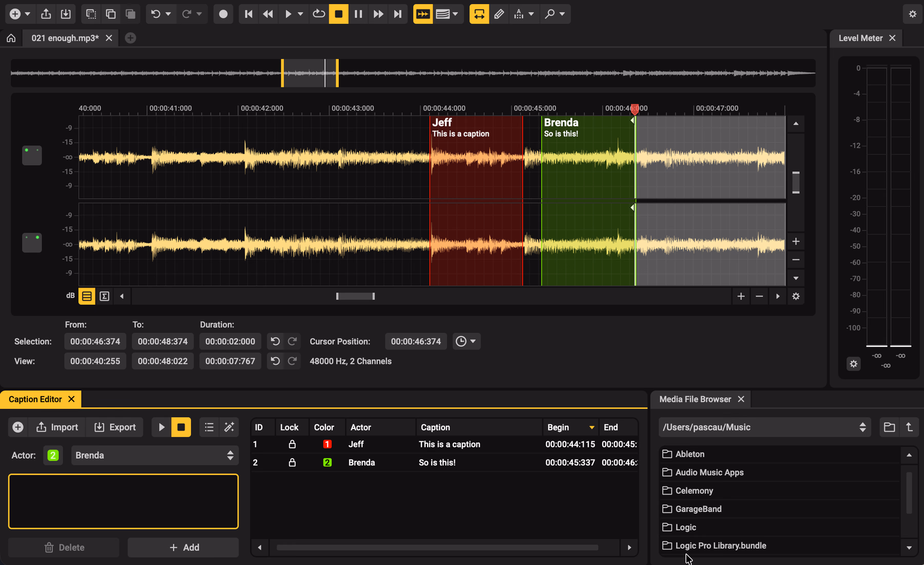This screenshot has height=565, width=924.
Task: Click the undo arrow in the toolbar
Action: click(x=156, y=14)
